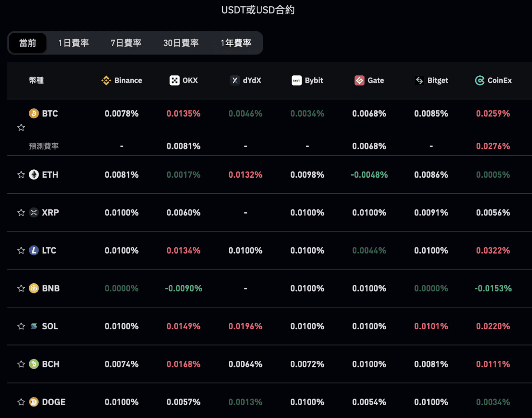This screenshot has height=418, width=532.
Task: Select the SOL coin icon
Action: [x=35, y=326]
